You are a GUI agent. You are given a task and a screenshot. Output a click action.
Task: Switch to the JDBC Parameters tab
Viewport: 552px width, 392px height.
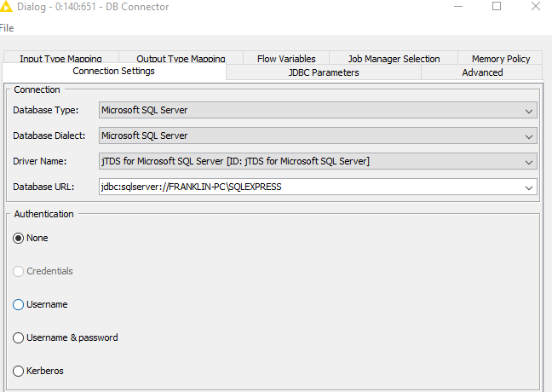tap(324, 72)
